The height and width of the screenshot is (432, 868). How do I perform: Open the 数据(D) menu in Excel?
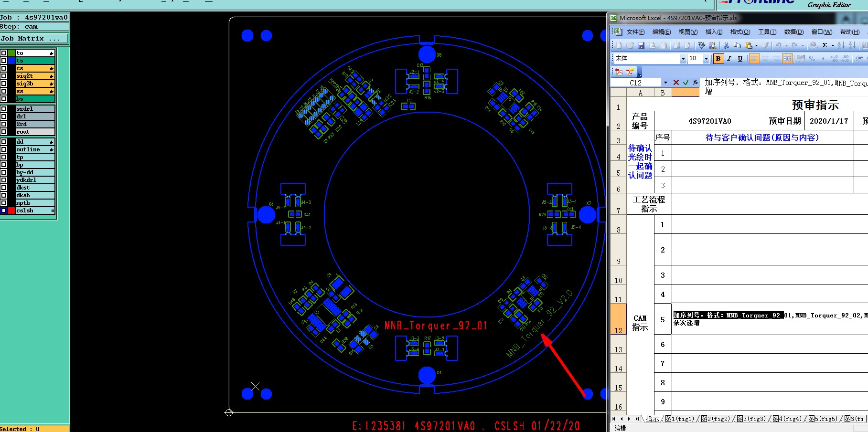(793, 32)
